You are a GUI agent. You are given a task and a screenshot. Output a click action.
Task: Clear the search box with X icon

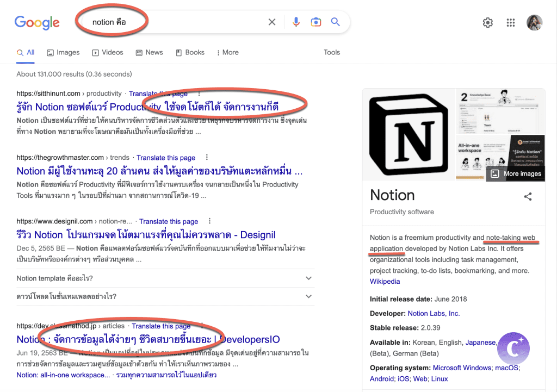click(272, 22)
